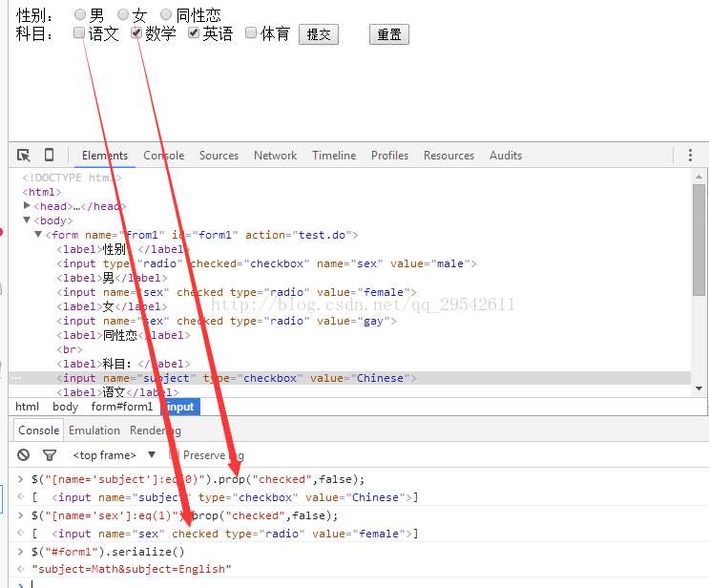Select the html element line
The width and height of the screenshot is (709, 588).
click(42, 192)
